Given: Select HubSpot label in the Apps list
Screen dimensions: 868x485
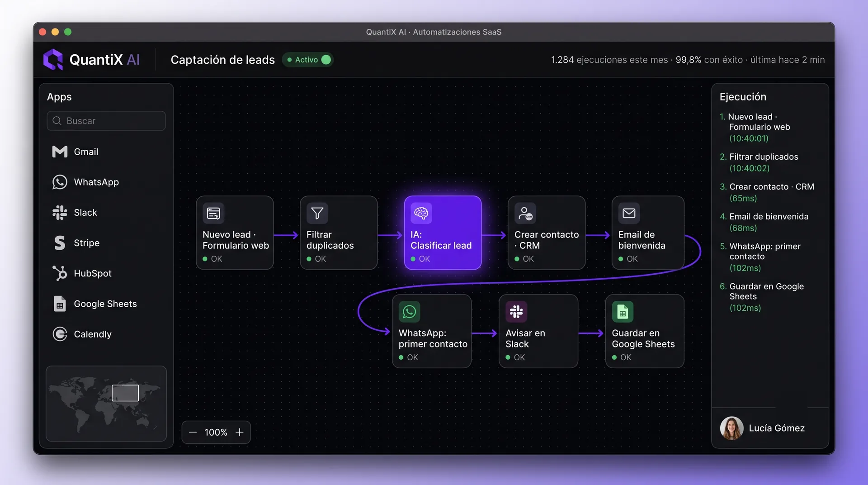Looking at the screenshot, I should click(93, 273).
